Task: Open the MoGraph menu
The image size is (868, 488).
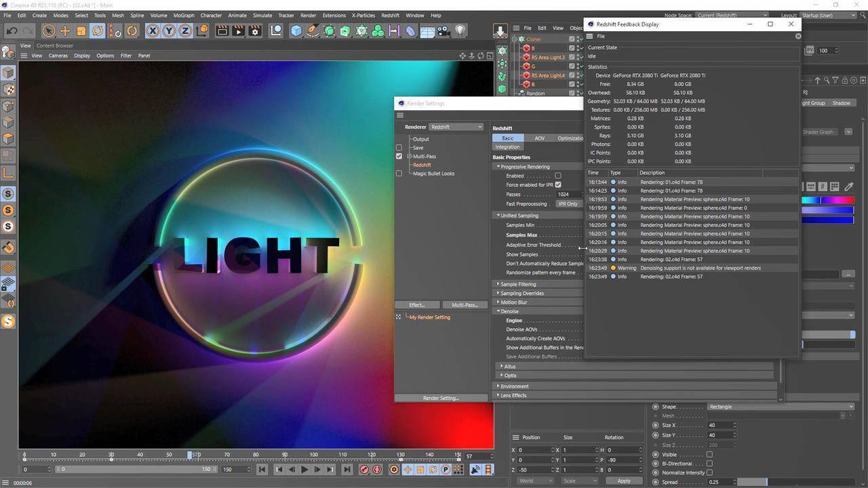Action: pos(183,15)
